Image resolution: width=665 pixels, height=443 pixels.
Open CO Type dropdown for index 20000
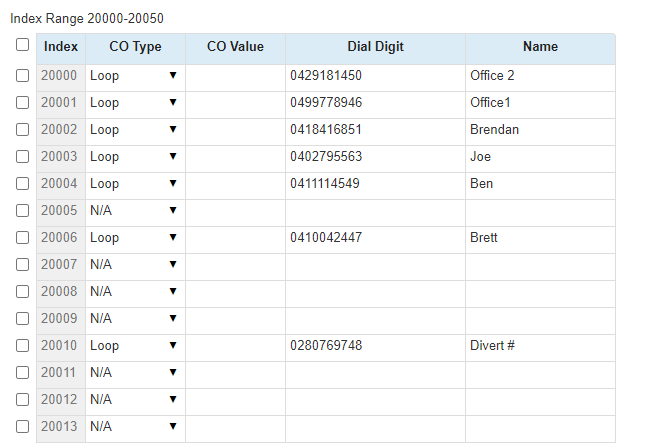134,75
